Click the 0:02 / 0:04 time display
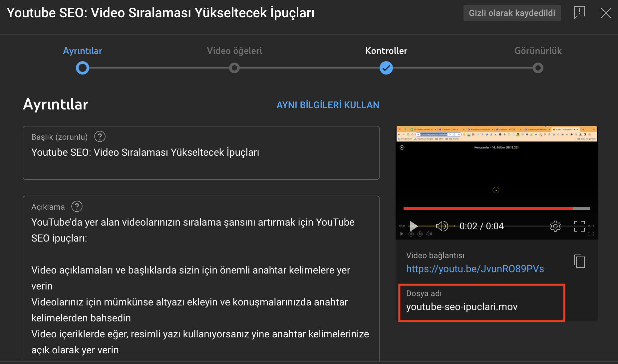The height and width of the screenshot is (364, 618). (481, 226)
